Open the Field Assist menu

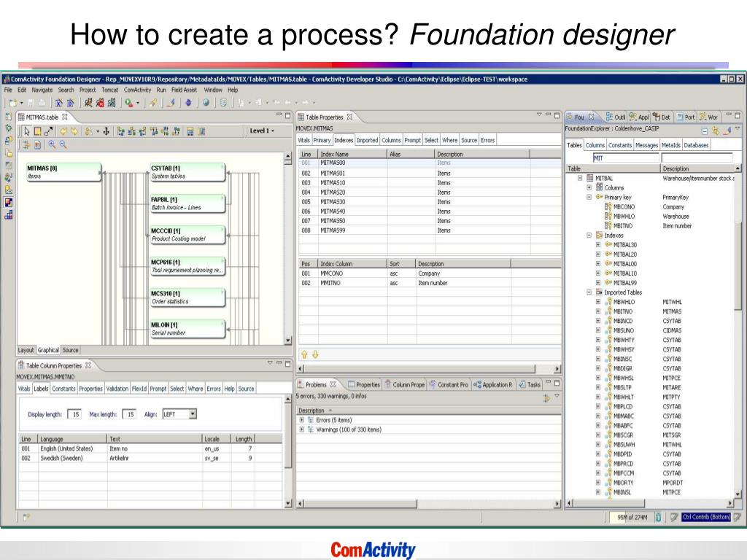pos(184,90)
